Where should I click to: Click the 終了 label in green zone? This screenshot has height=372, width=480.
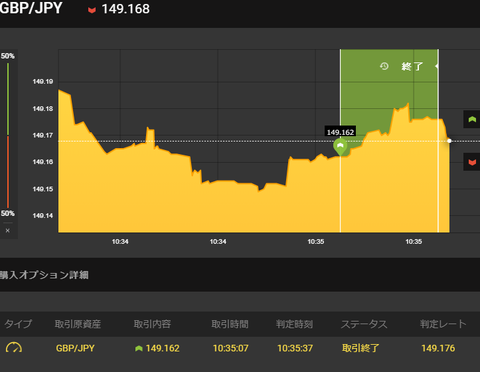412,66
